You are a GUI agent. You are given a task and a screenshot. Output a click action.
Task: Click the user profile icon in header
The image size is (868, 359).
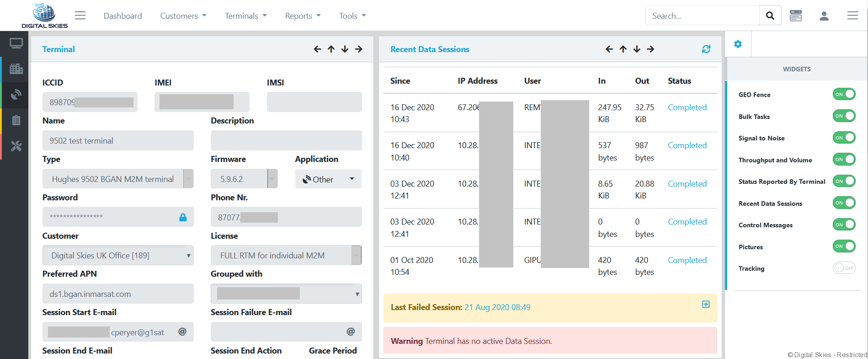[x=824, y=16]
